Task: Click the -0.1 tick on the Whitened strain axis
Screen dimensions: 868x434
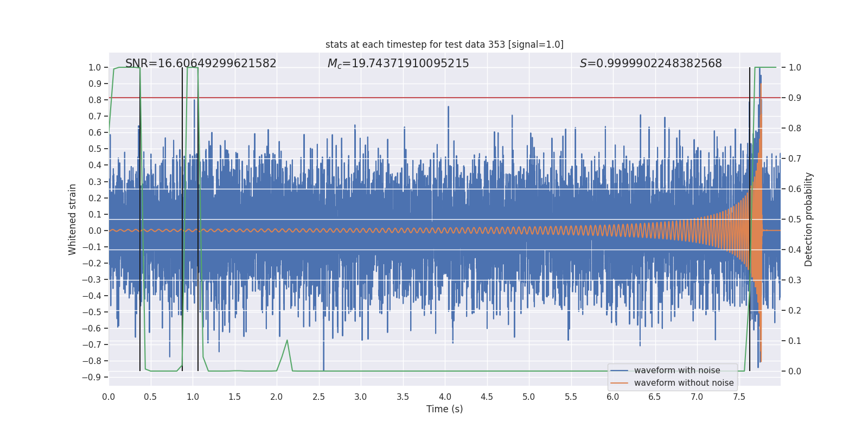Action: tap(92, 247)
